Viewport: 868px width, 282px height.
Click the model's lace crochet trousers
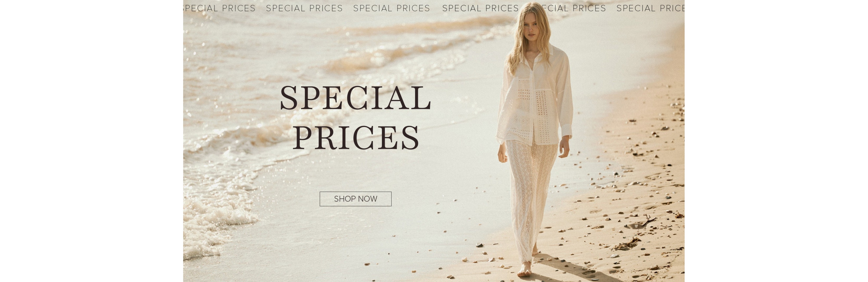(531, 199)
